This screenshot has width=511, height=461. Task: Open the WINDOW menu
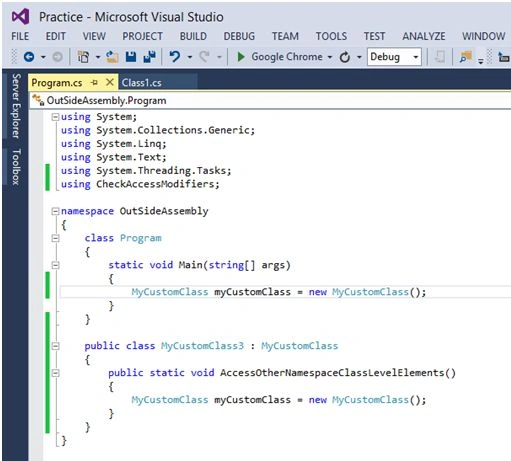(484, 36)
